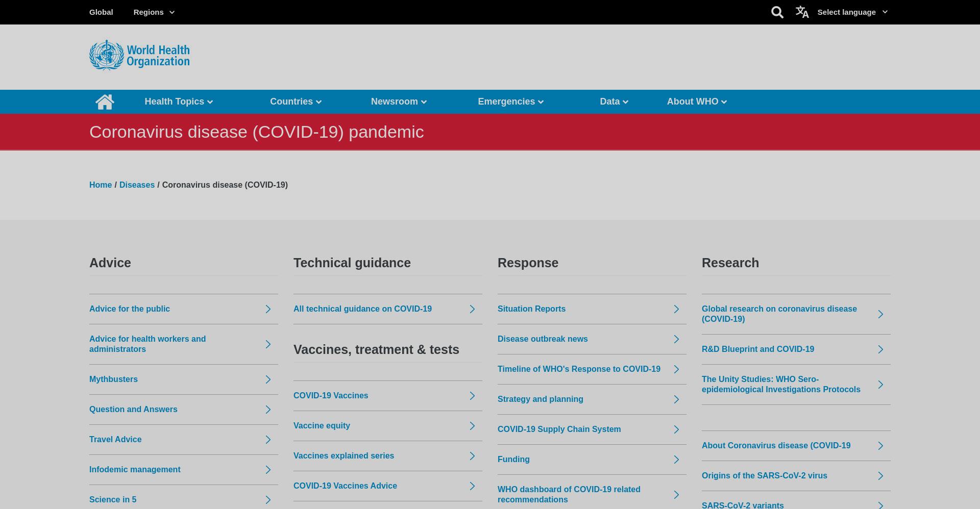
Task: Expand the About WHO menu
Action: tap(697, 101)
